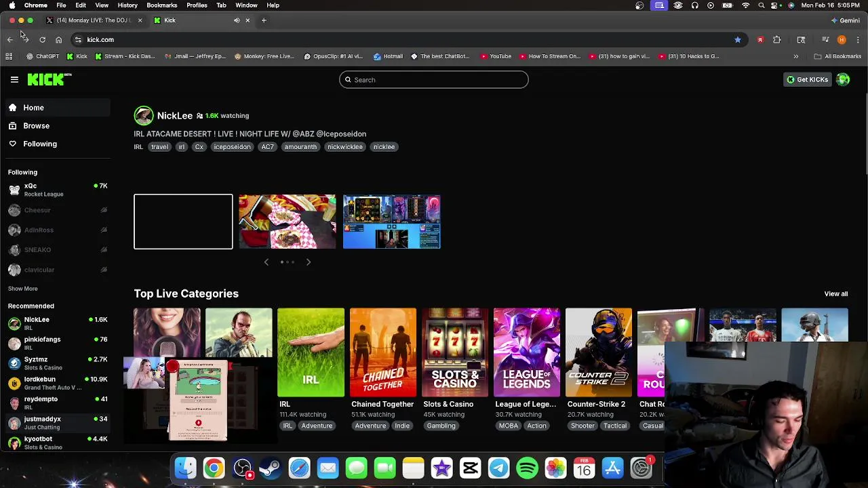The height and width of the screenshot is (488, 868).
Task: Open the All Bookmarks folder
Action: coord(837,56)
